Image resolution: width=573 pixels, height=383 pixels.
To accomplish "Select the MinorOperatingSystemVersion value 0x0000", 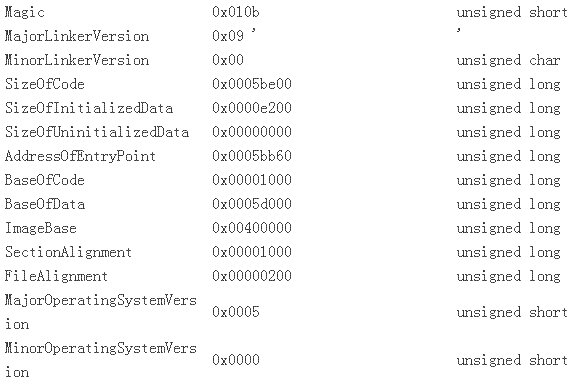I will tap(236, 360).
